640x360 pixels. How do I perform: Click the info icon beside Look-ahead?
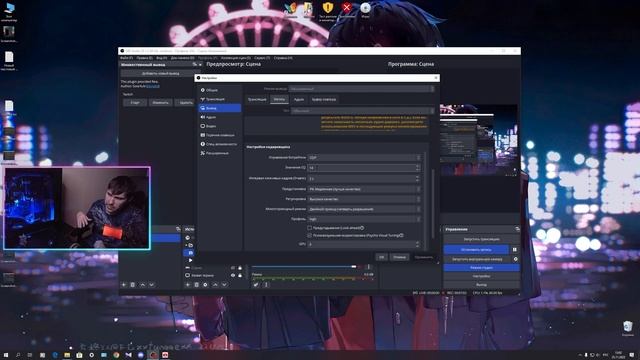coord(362,228)
